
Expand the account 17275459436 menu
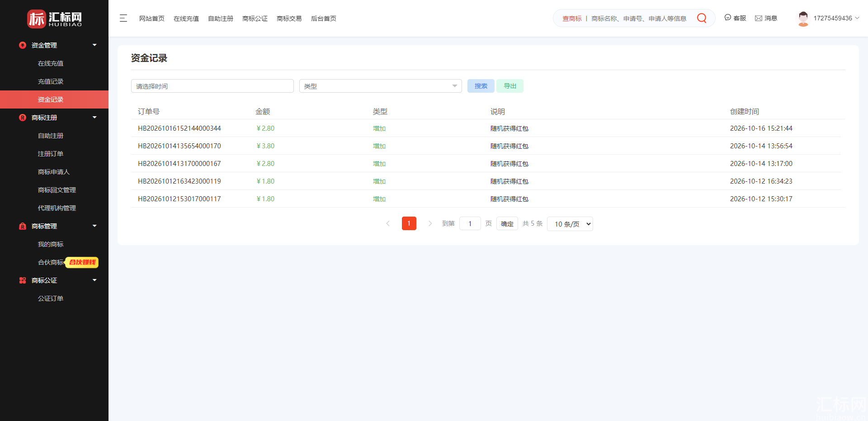pos(836,18)
